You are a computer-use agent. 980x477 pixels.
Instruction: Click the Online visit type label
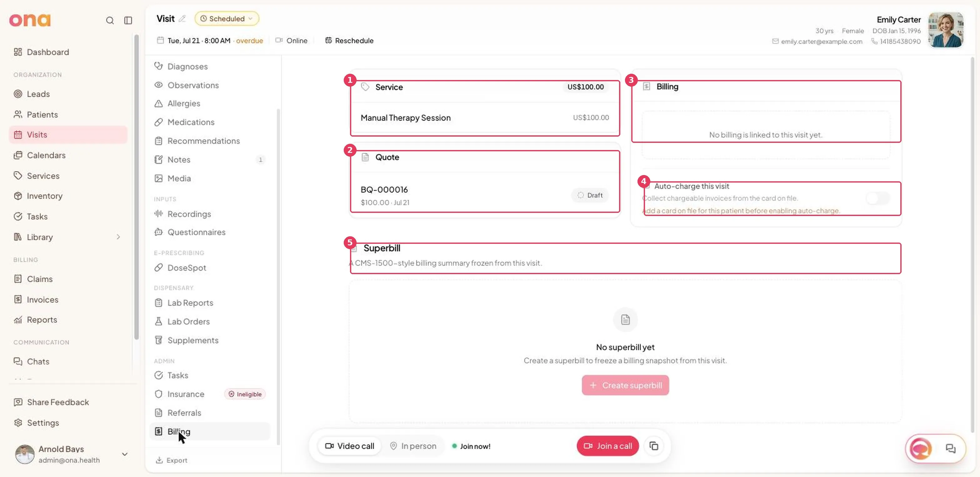(x=292, y=40)
